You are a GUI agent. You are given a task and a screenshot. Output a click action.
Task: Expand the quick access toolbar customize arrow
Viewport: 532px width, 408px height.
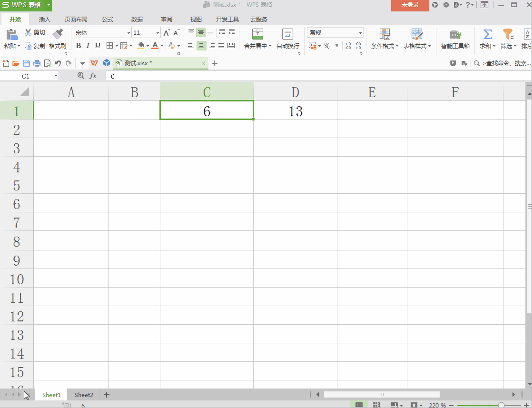coord(82,63)
